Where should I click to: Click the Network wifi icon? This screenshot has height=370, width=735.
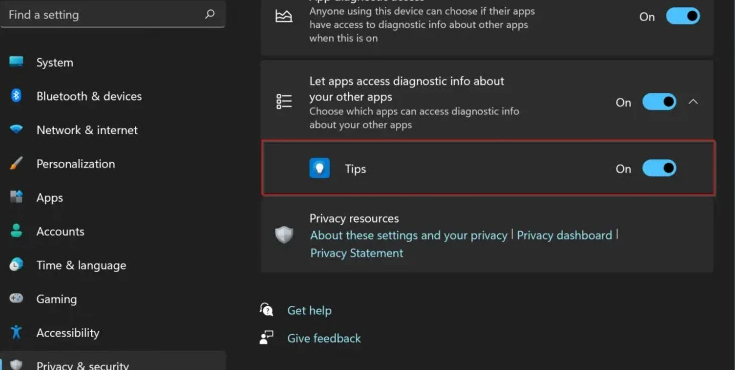coord(16,129)
